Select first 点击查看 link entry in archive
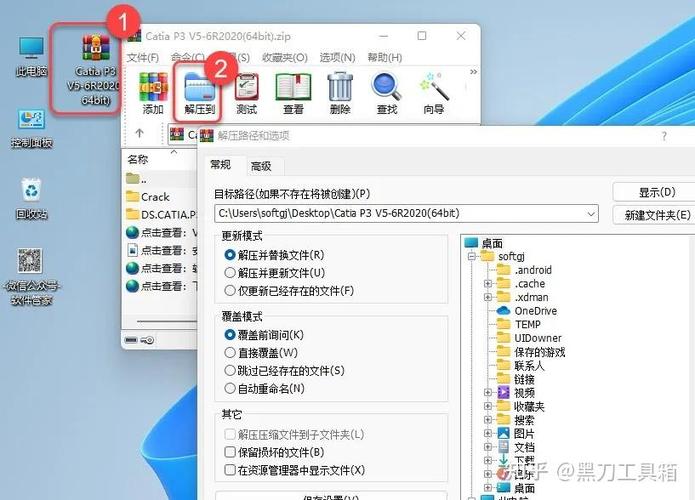The width and height of the screenshot is (695, 500). click(x=161, y=232)
